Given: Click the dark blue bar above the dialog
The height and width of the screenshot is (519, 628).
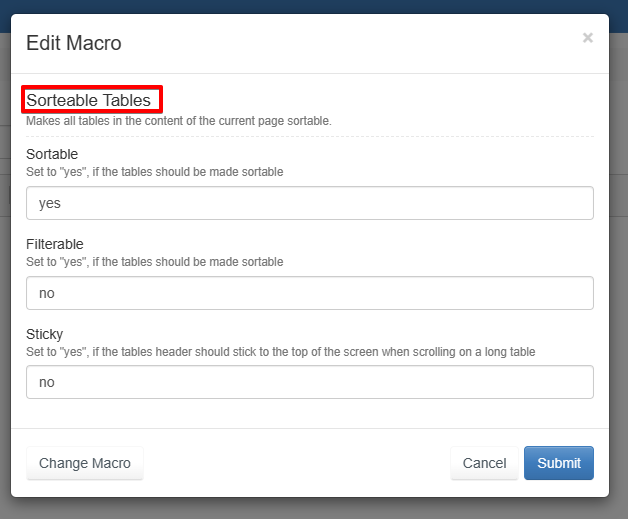Looking at the screenshot, I should coord(314,6).
